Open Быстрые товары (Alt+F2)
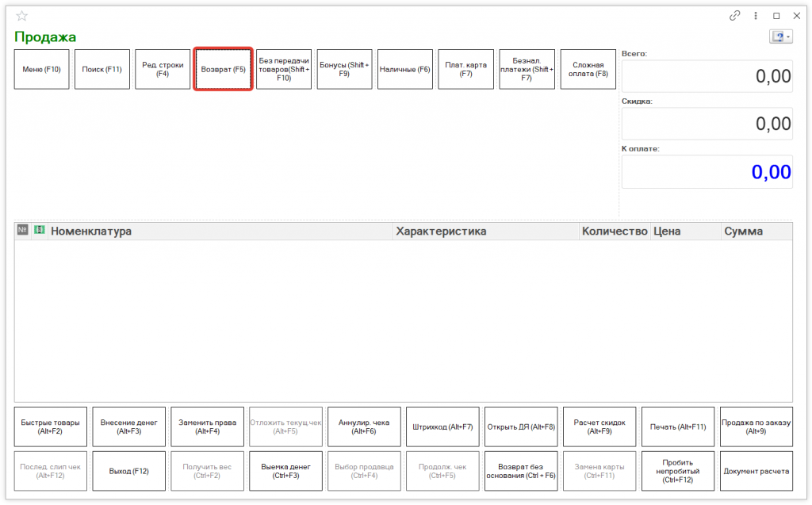The width and height of the screenshot is (812, 505). pos(50,427)
